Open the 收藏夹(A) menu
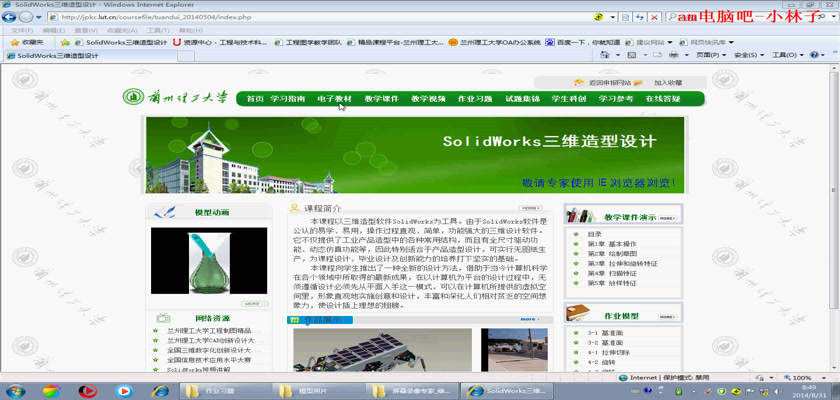Viewport: 840px width, 400px height. tap(122, 31)
